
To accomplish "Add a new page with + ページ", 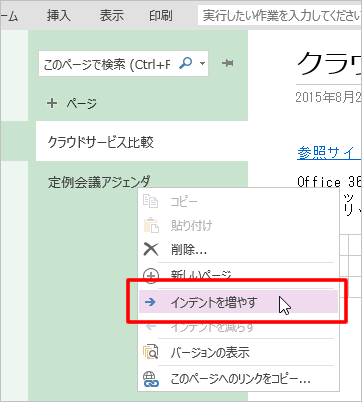I will 72,104.
